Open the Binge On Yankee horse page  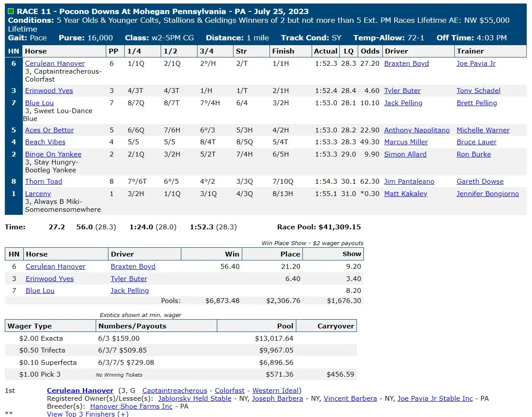click(53, 154)
